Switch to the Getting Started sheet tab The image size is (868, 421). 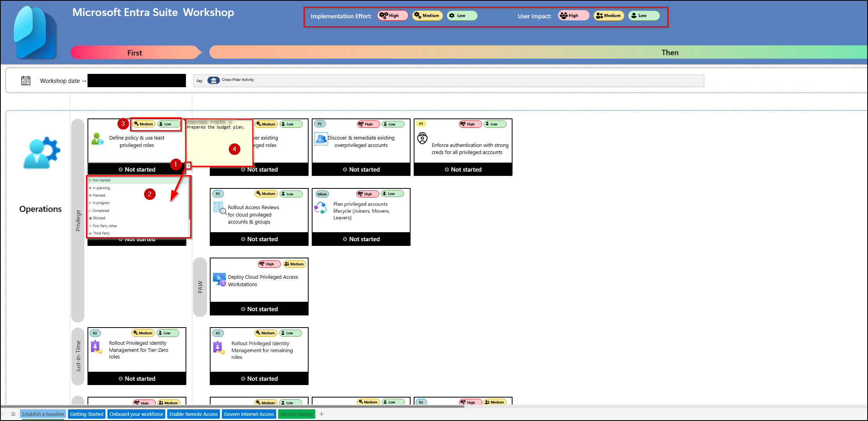87,414
